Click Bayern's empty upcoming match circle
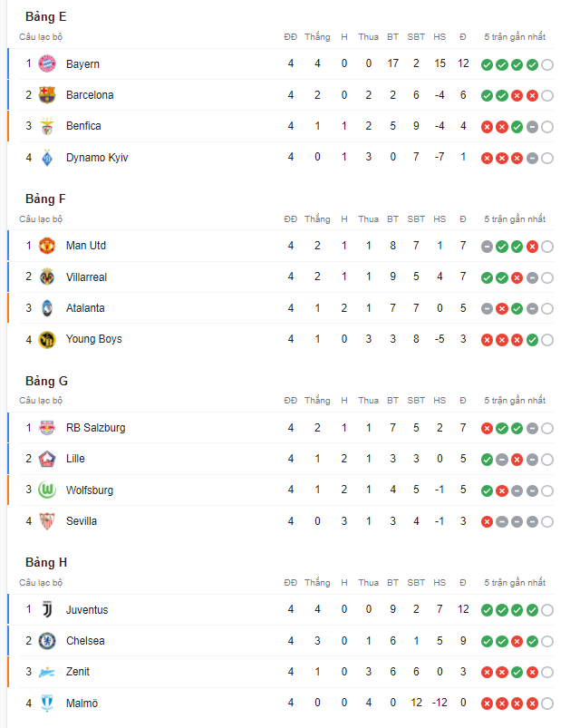This screenshot has width=570, height=728. point(547,65)
